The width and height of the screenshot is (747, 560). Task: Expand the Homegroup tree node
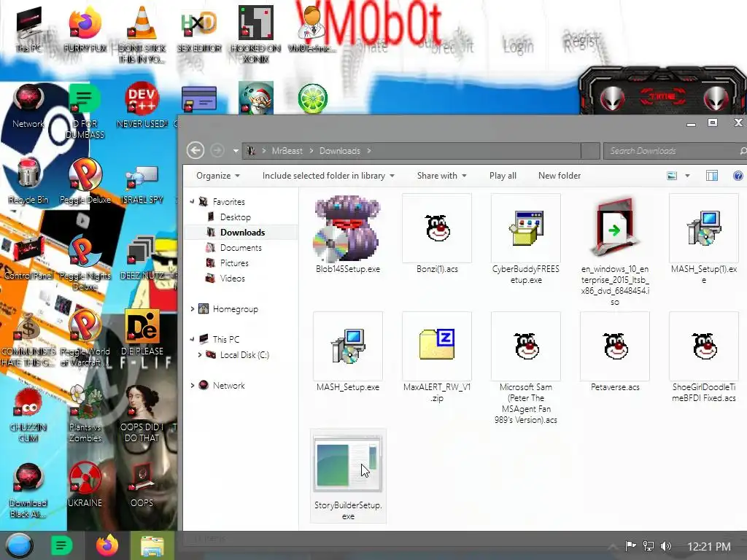[193, 309]
